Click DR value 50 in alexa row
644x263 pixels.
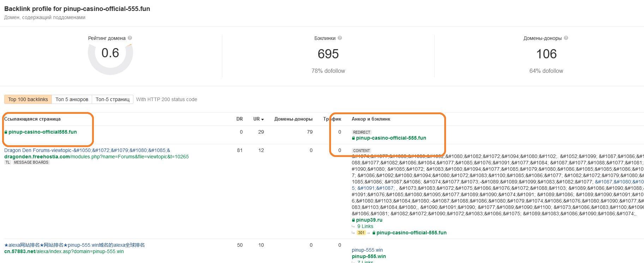click(x=240, y=245)
